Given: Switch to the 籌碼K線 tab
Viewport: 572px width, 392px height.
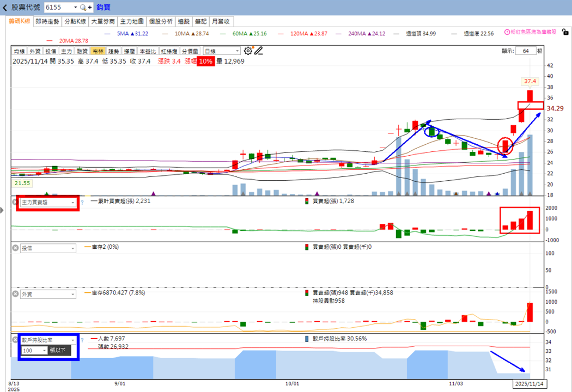Looking at the screenshot, I should [x=20, y=21].
